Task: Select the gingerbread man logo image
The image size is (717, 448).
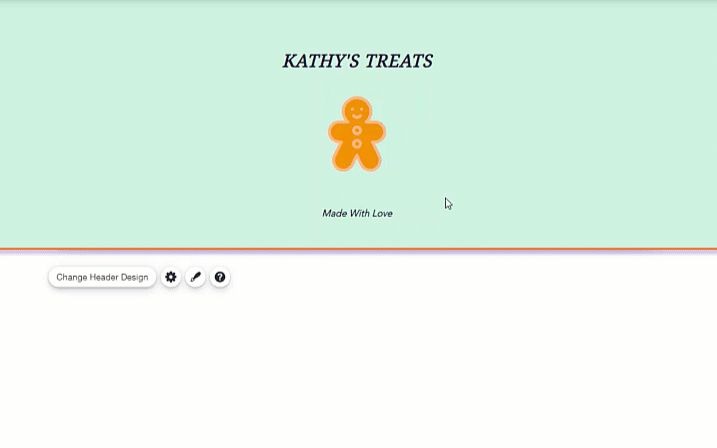Action: point(357,134)
